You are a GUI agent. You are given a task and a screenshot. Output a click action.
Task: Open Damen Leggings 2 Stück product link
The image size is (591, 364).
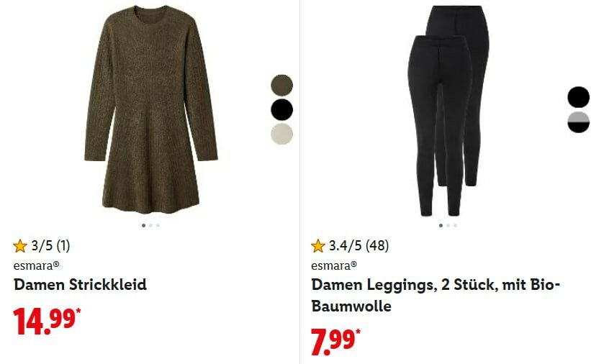(x=436, y=295)
